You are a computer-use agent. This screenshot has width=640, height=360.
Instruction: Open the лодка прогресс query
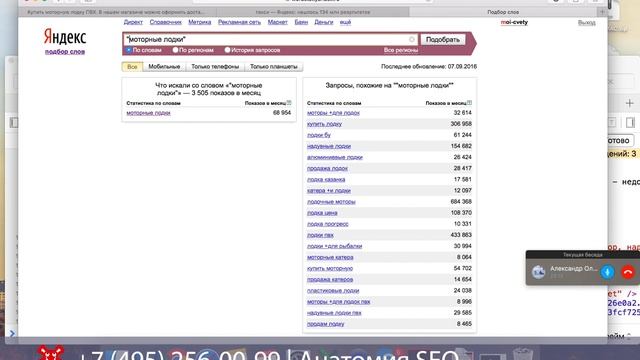click(x=328, y=224)
